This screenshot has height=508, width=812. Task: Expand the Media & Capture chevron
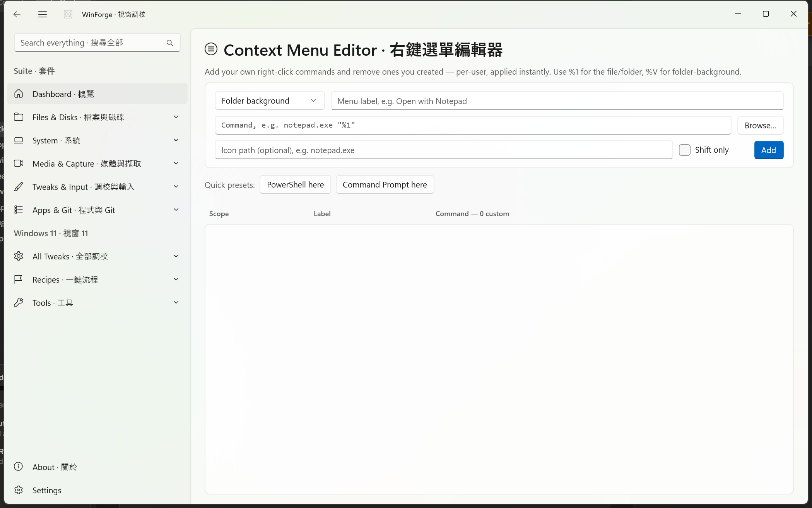[x=176, y=163]
